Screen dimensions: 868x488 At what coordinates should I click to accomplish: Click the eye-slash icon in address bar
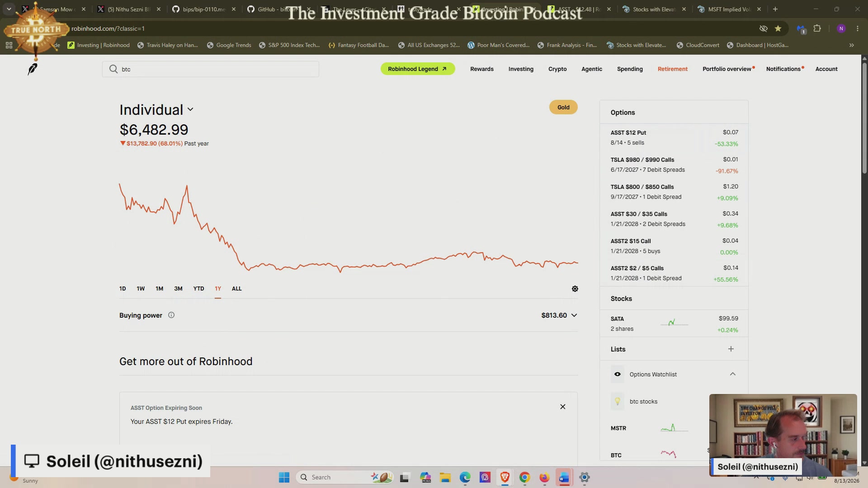pyautogui.click(x=764, y=28)
